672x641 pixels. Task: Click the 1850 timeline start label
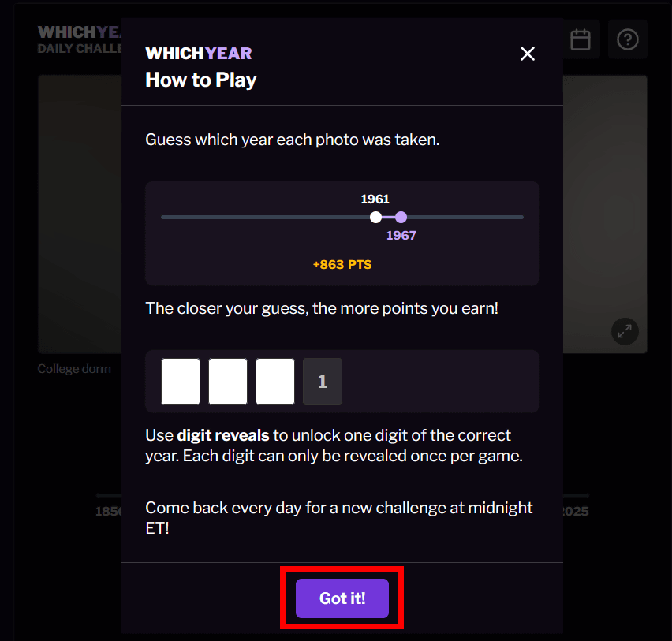pos(109,511)
